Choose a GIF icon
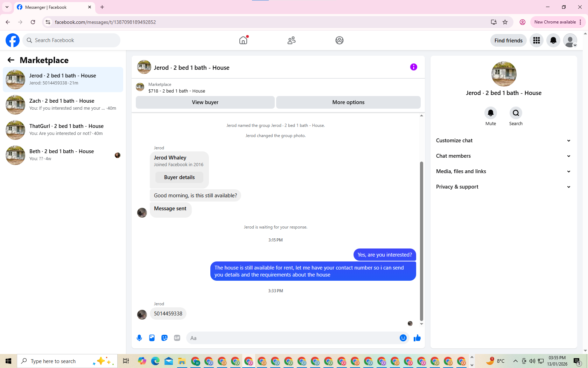 [177, 338]
